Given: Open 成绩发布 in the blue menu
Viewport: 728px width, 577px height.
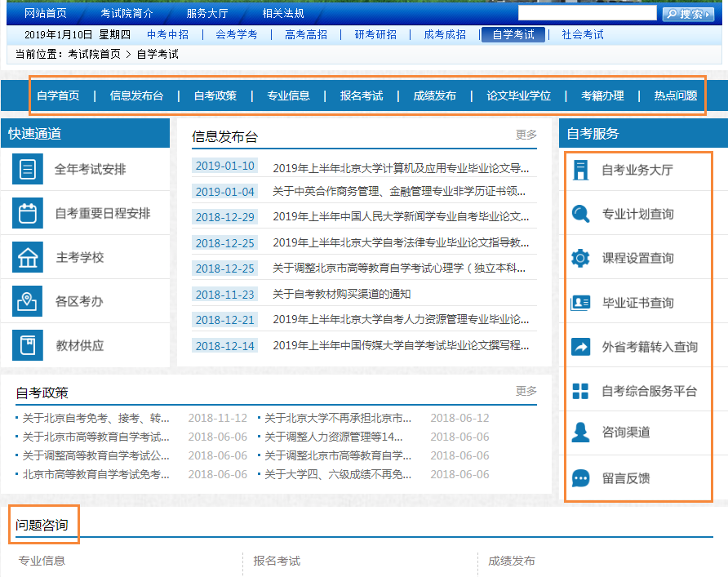Looking at the screenshot, I should [x=435, y=95].
